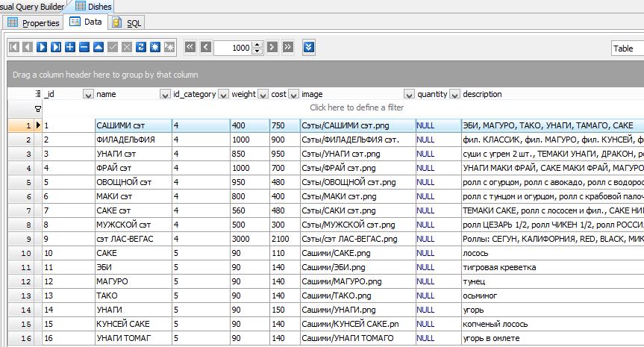Screen dimensions: 644x347
Task: Select cost cell '2100'
Action: tap(285, 239)
